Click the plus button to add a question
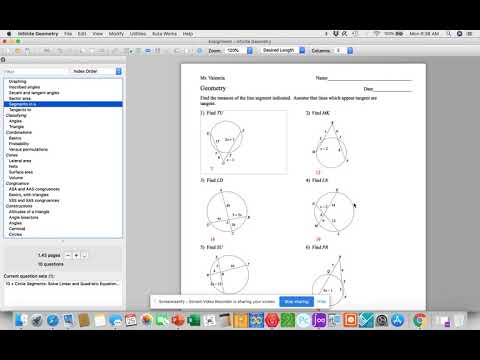This screenshot has width=480, height=360. point(76,255)
